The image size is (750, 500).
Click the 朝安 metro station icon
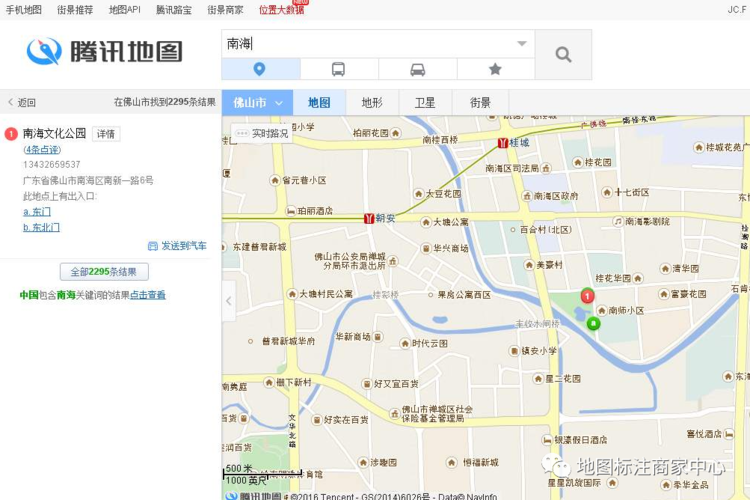pyautogui.click(x=369, y=217)
